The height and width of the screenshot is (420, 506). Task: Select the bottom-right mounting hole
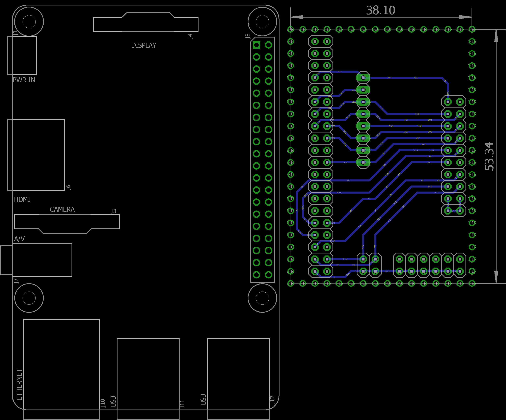pos(262,298)
